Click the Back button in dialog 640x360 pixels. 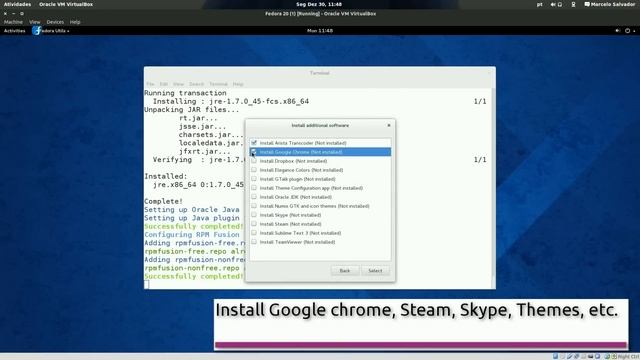coord(345,271)
